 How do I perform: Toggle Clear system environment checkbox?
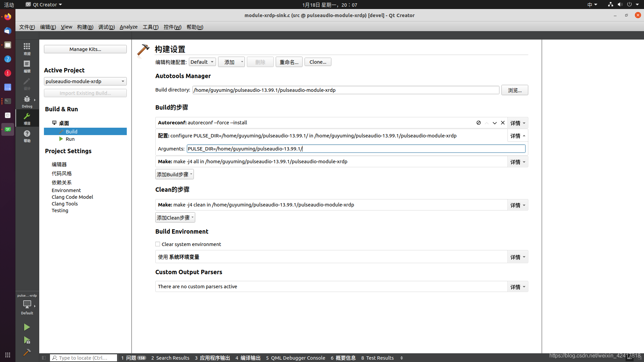coord(158,244)
